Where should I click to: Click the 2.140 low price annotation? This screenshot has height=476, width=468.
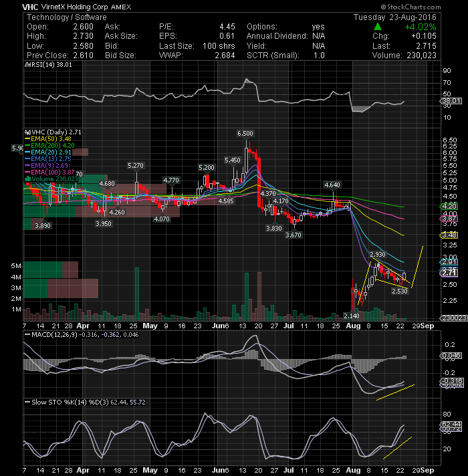[x=352, y=316]
